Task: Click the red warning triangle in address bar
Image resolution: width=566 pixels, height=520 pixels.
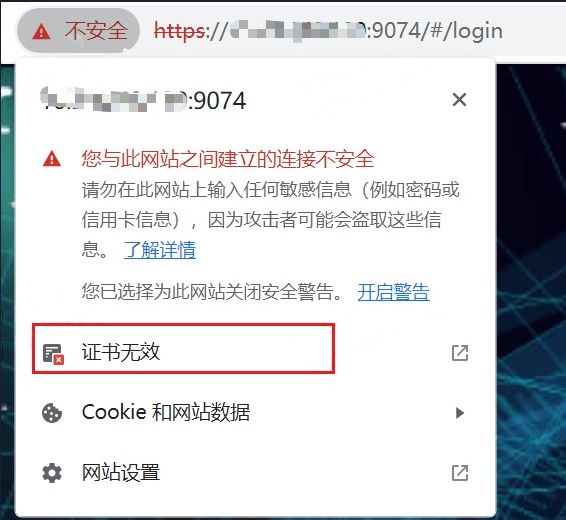Action: pyautogui.click(x=42, y=31)
